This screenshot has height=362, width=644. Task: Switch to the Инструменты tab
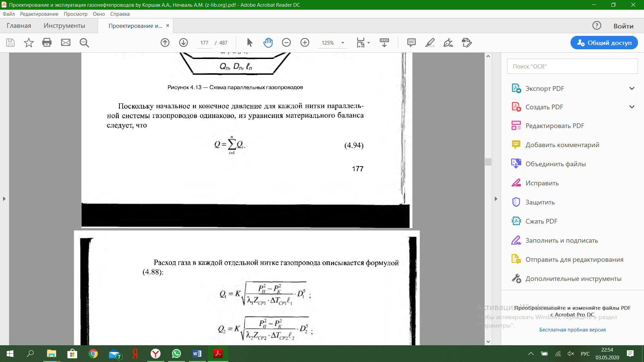click(x=64, y=26)
